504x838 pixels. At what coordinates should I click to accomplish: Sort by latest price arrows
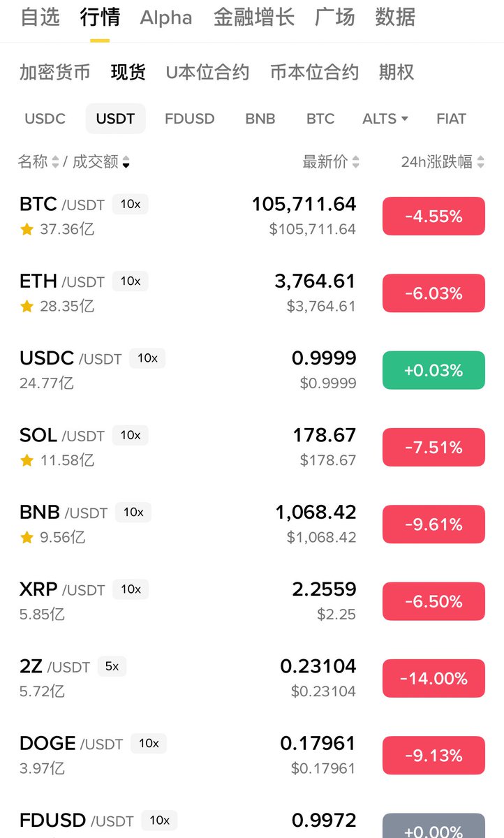point(355,163)
